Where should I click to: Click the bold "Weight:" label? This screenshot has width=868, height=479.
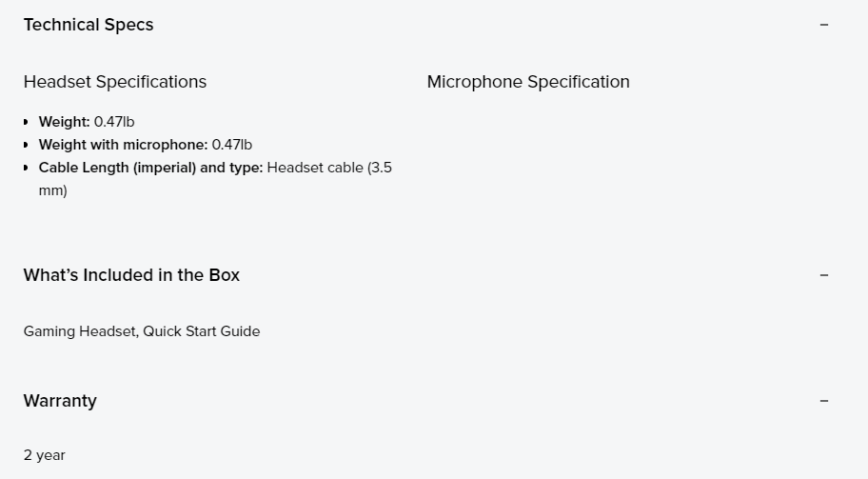pos(64,122)
